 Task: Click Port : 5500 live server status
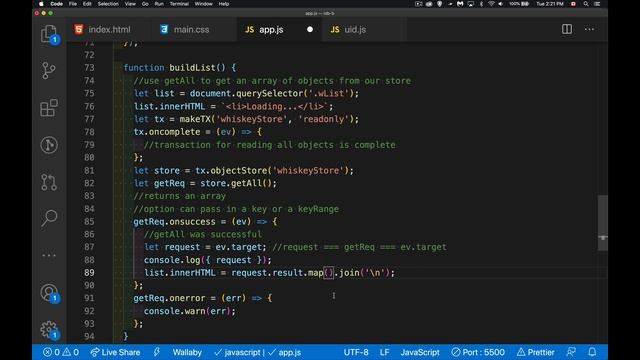(478, 352)
